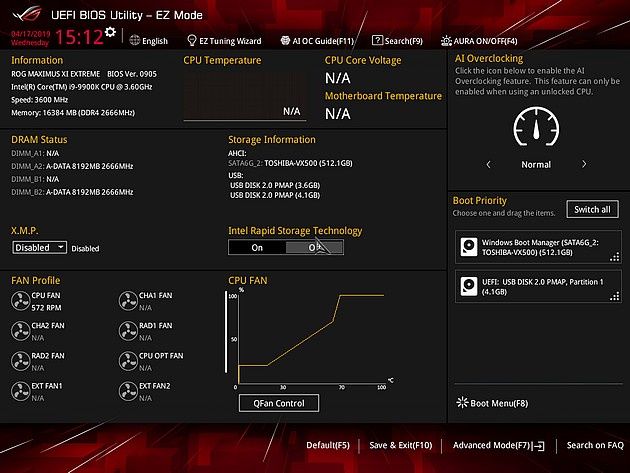
Task: Click the Switch all button
Action: tap(592, 209)
